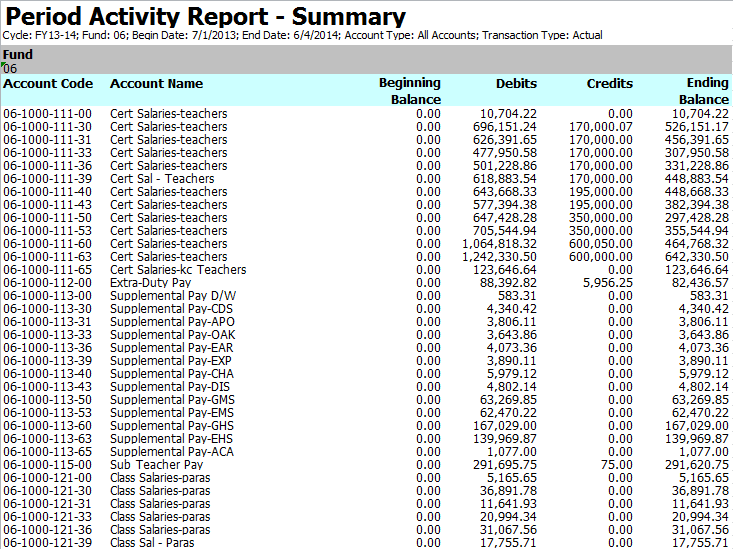Click the Fund group header label
Screen dimensions: 733x549
17,54
